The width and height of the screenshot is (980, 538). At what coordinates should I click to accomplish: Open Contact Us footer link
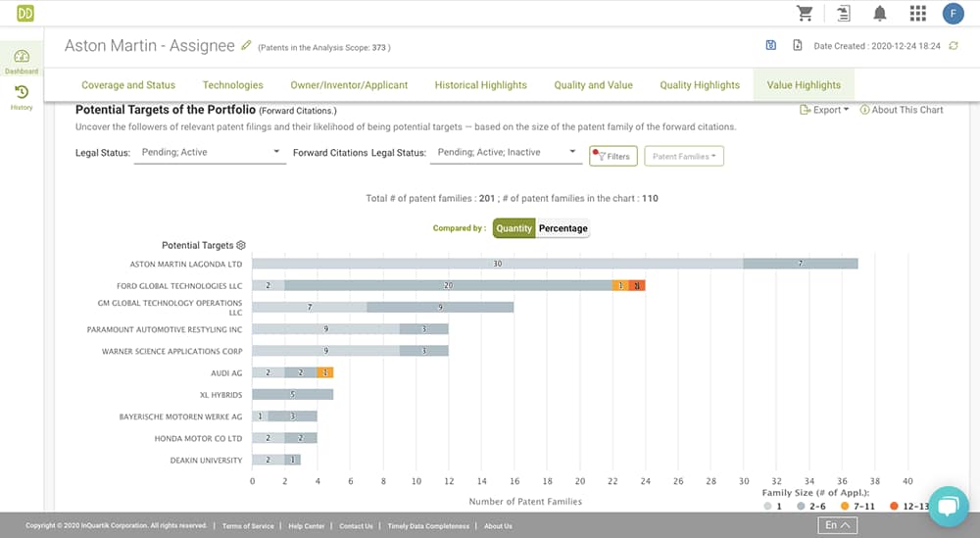pos(357,526)
